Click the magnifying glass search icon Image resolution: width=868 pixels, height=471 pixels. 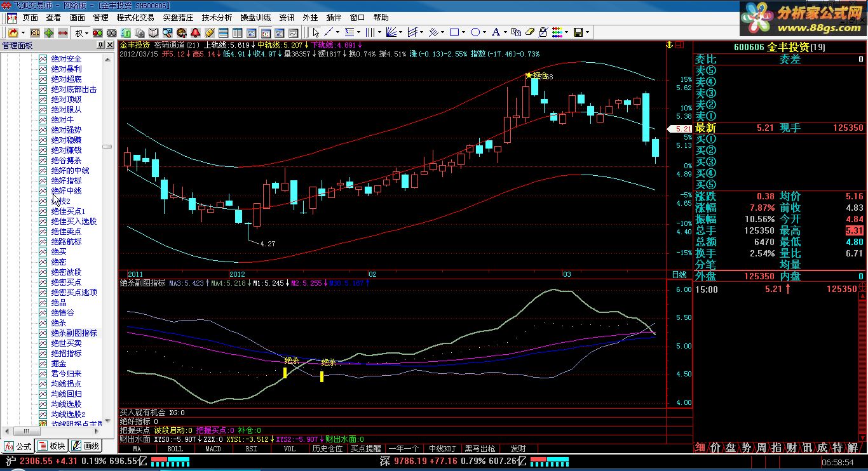pos(166,32)
